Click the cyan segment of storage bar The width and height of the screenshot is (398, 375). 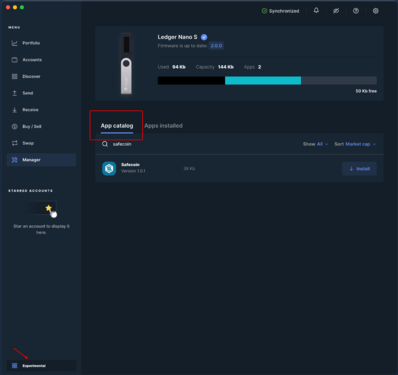pyautogui.click(x=263, y=80)
